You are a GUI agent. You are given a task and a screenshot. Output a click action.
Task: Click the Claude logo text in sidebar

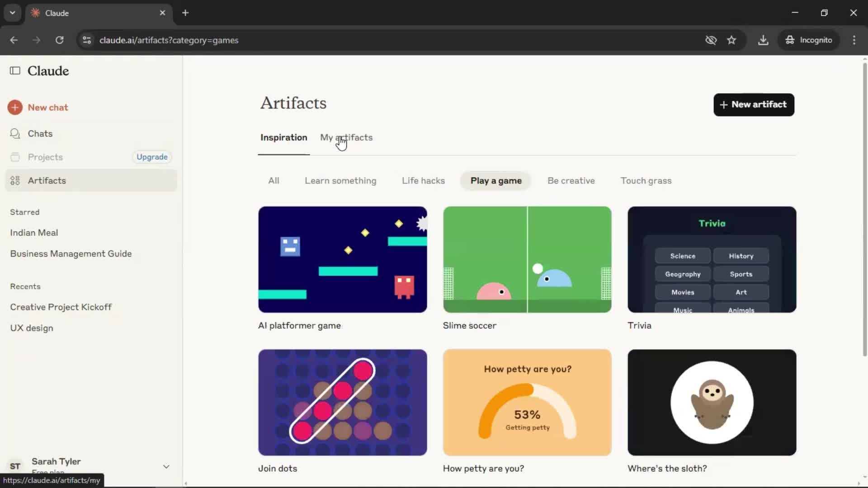(x=48, y=71)
